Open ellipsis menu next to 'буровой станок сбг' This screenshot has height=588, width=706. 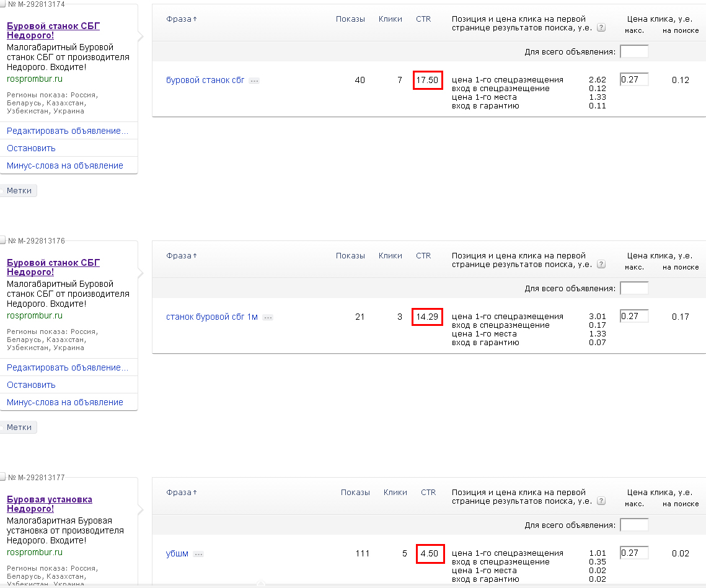click(254, 81)
